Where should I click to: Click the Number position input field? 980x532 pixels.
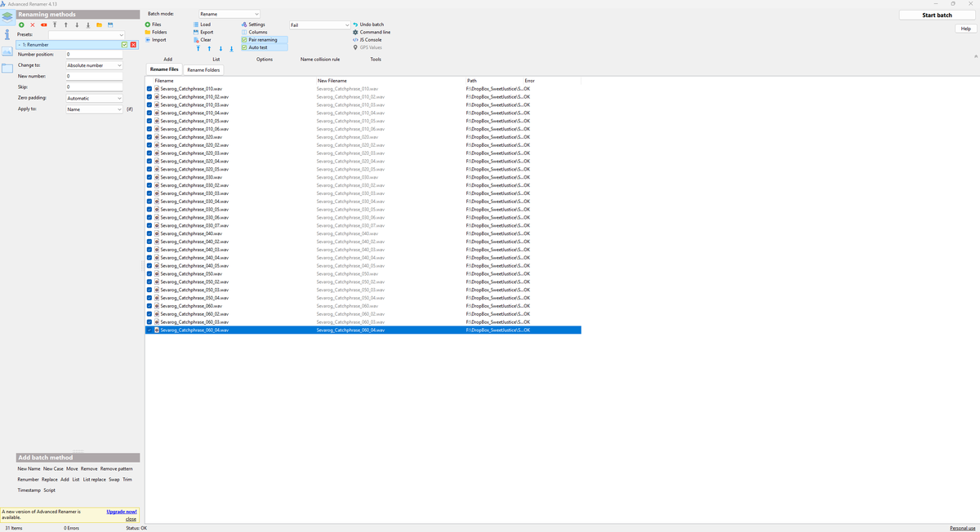click(x=94, y=54)
